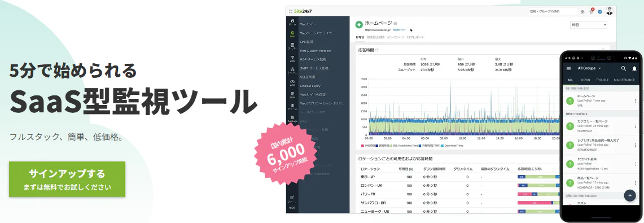Switch to the MAINTENANCE tab on phone
This screenshot has width=644, height=223.
[x=624, y=80]
